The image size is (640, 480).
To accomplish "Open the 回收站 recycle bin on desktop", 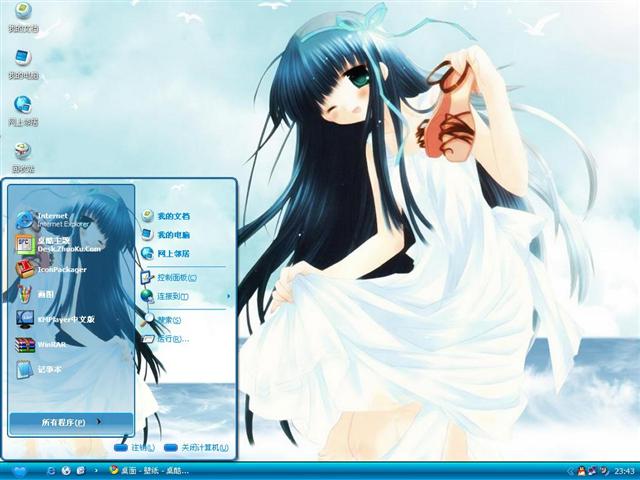I will coord(23,158).
